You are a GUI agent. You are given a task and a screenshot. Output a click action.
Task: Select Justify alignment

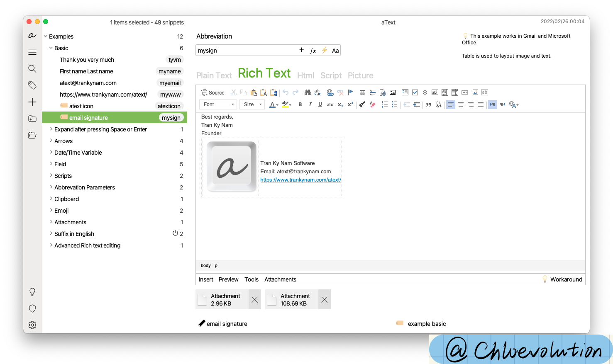click(481, 104)
